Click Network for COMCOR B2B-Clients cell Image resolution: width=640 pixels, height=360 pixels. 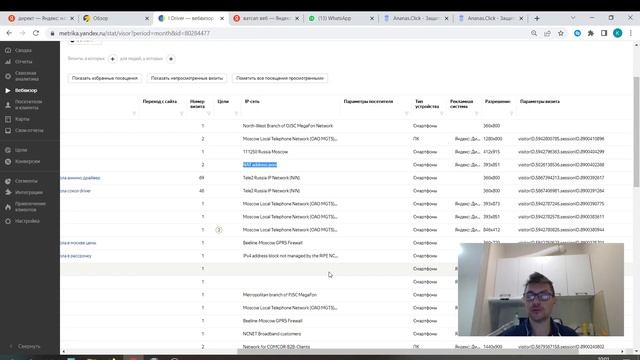276,347
